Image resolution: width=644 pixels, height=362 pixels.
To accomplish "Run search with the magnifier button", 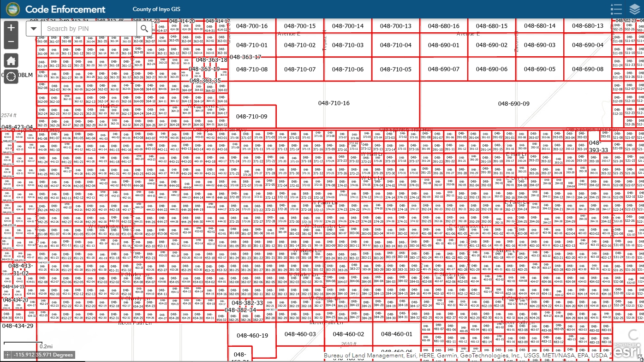I will coord(144,29).
